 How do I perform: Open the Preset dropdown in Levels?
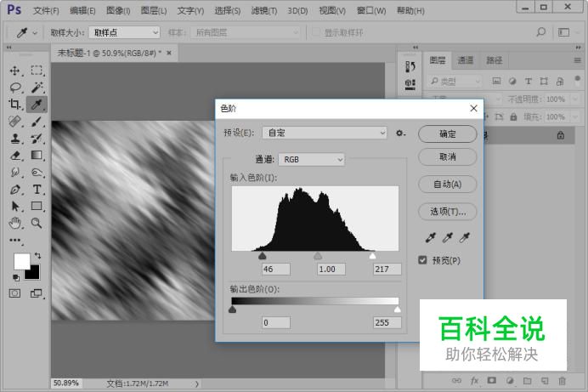click(x=325, y=133)
